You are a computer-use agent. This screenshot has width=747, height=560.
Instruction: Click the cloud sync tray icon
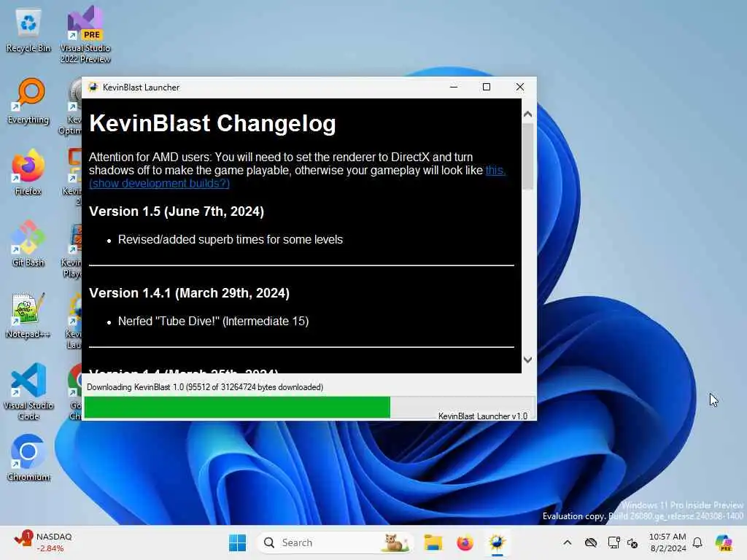(x=591, y=542)
